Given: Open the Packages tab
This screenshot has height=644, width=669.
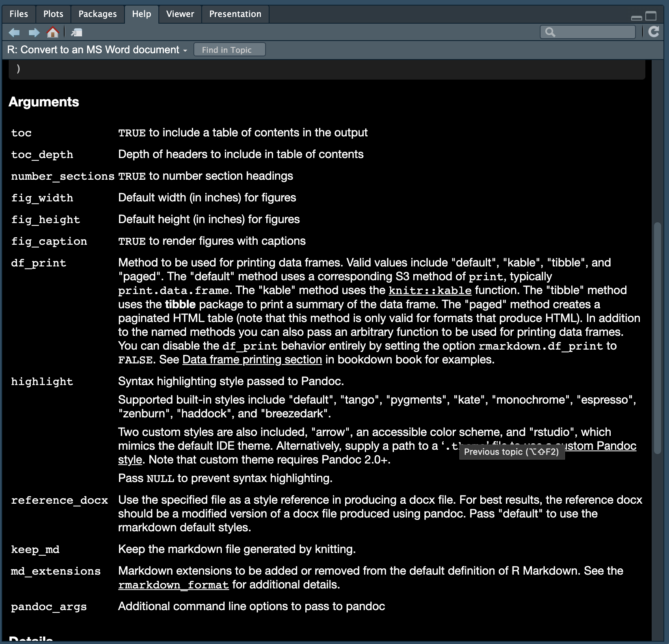Looking at the screenshot, I should [97, 14].
